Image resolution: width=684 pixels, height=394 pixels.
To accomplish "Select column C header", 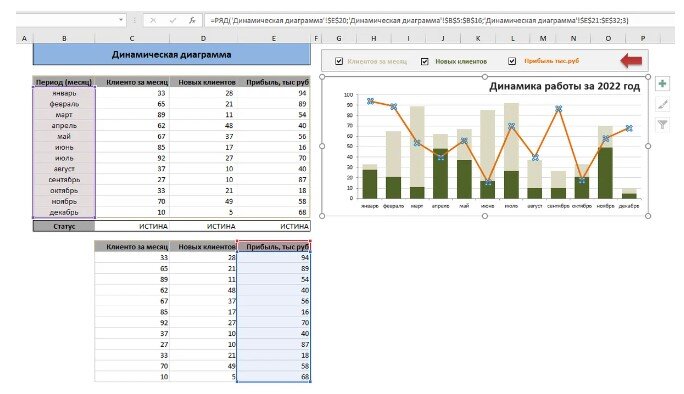I will coord(132,38).
